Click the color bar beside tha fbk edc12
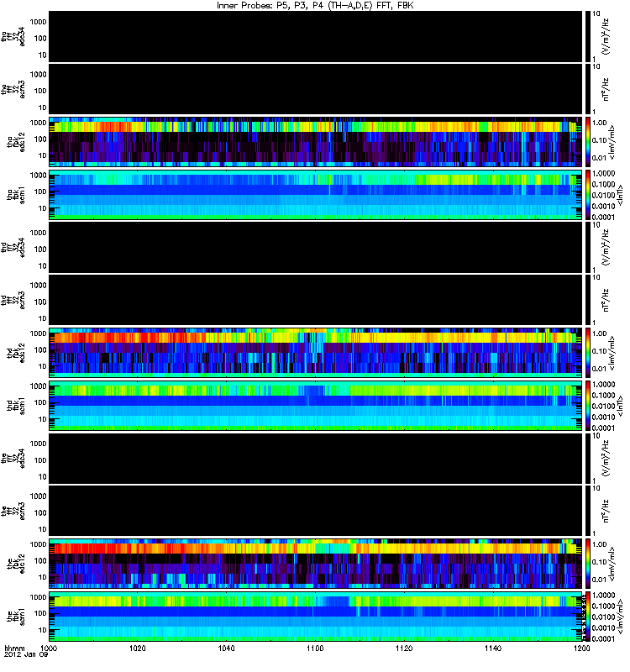This screenshot has width=630, height=672. coord(588,140)
